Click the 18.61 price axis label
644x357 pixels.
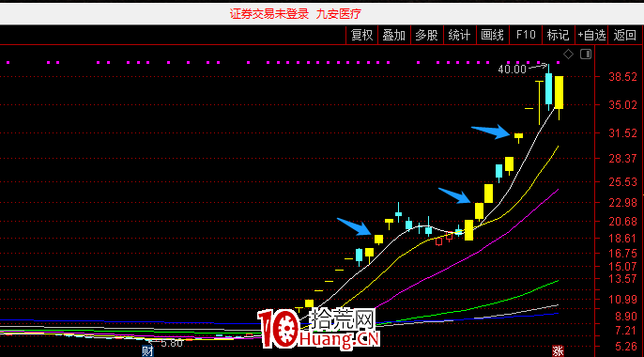[622, 239]
